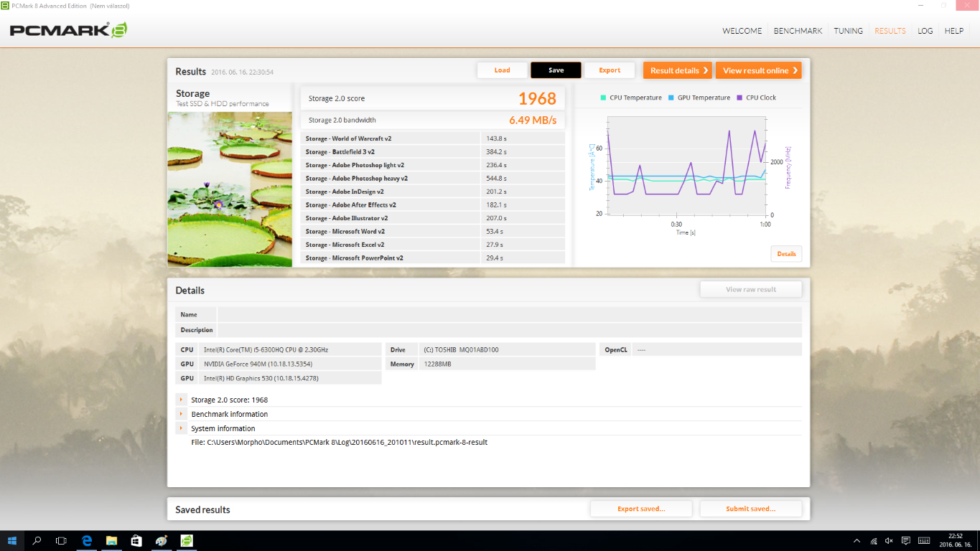The width and height of the screenshot is (980, 551).
Task: Select the bandwidth value 6.49 MB/s
Action: [533, 120]
